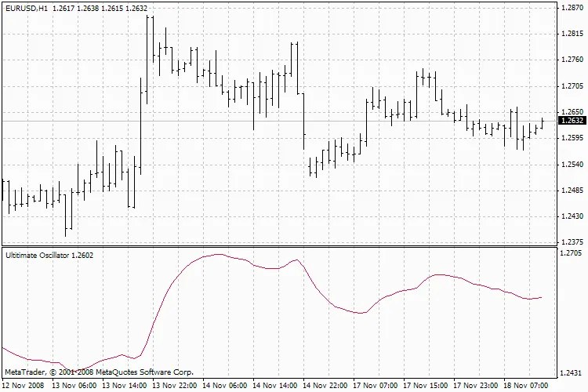Click the 12 Nov 2008 date label
Image resolution: width=588 pixels, height=392 pixels.
tap(22, 386)
